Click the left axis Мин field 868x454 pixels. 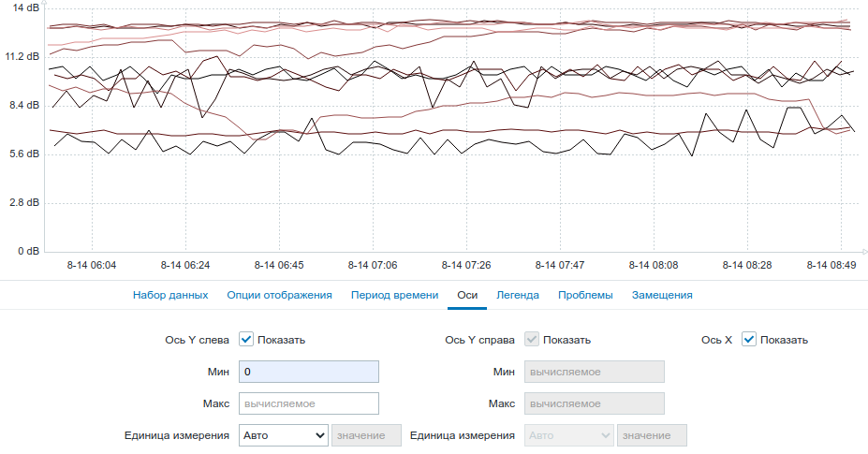point(309,372)
